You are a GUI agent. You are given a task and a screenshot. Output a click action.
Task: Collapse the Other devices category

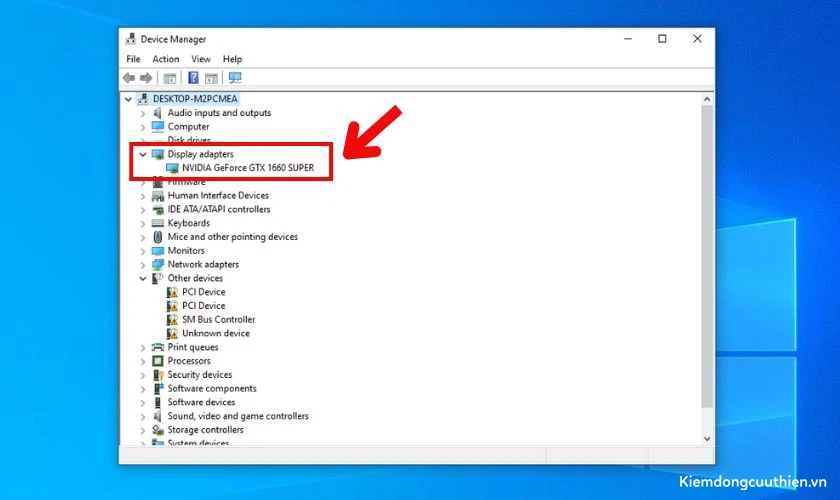pos(142,279)
